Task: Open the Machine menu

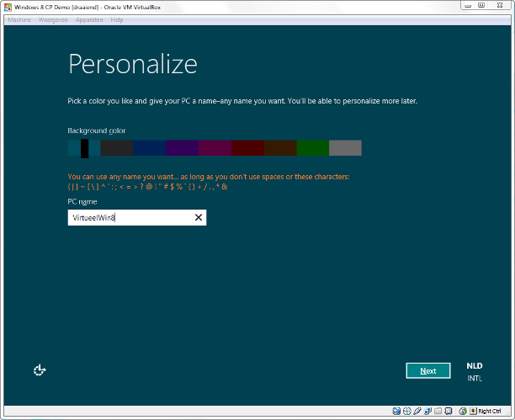Action: click(x=19, y=19)
